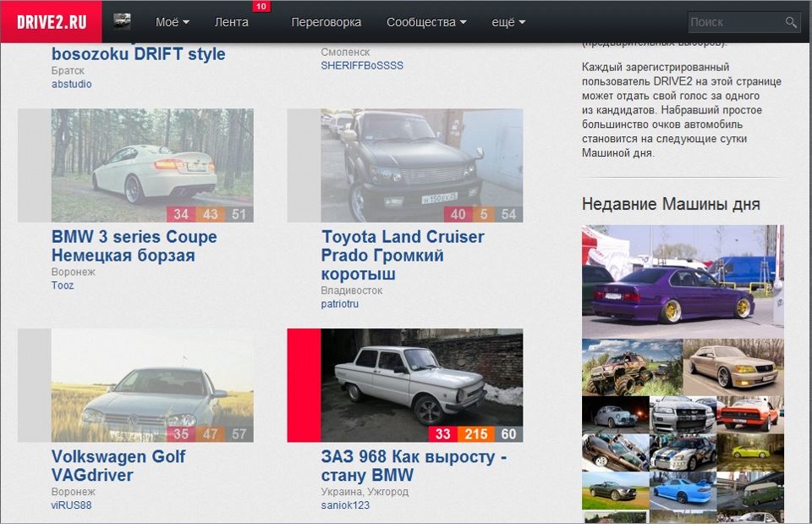812x524 pixels.
Task: Click the Владивосток city label
Action: [x=352, y=290]
